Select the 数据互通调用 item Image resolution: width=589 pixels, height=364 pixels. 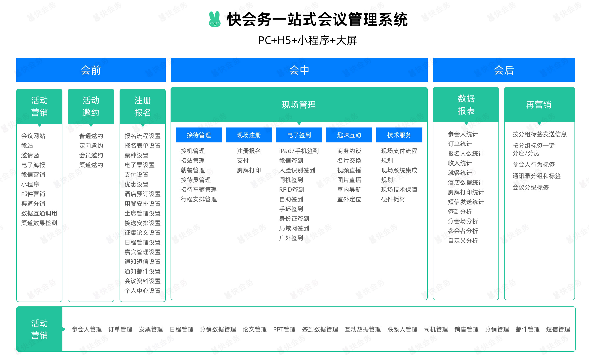[39, 213]
